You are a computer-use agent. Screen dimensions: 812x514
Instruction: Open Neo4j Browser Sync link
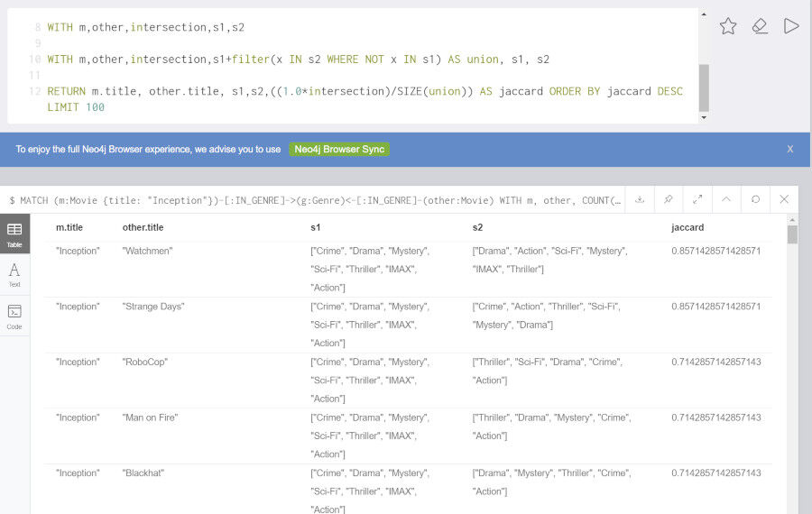point(339,149)
